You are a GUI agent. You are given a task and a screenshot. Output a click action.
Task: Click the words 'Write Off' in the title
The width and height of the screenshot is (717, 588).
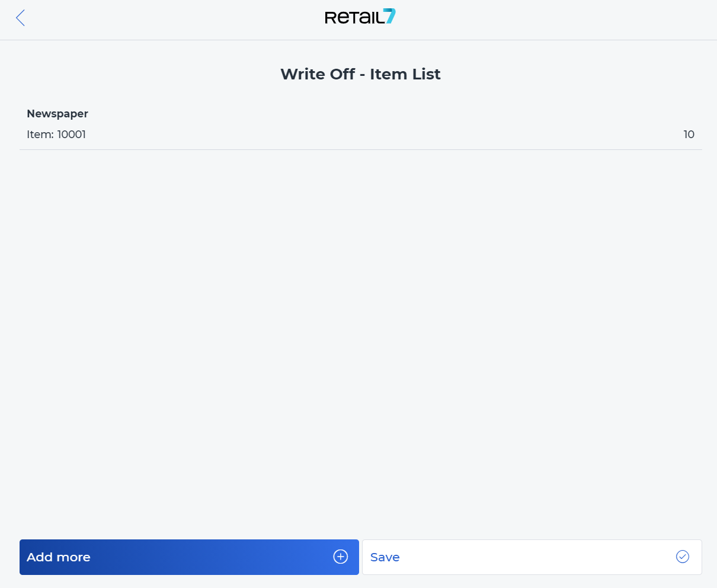click(318, 74)
